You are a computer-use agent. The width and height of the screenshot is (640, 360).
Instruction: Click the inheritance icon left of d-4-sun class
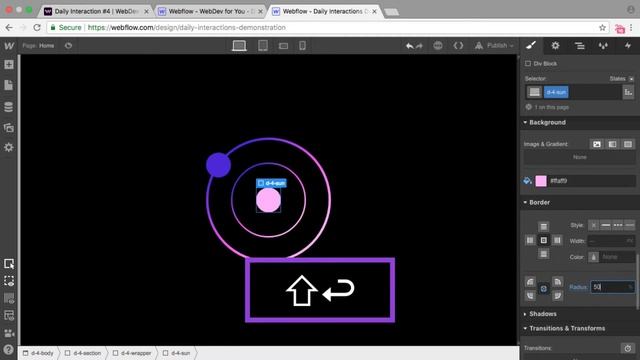(x=534, y=92)
